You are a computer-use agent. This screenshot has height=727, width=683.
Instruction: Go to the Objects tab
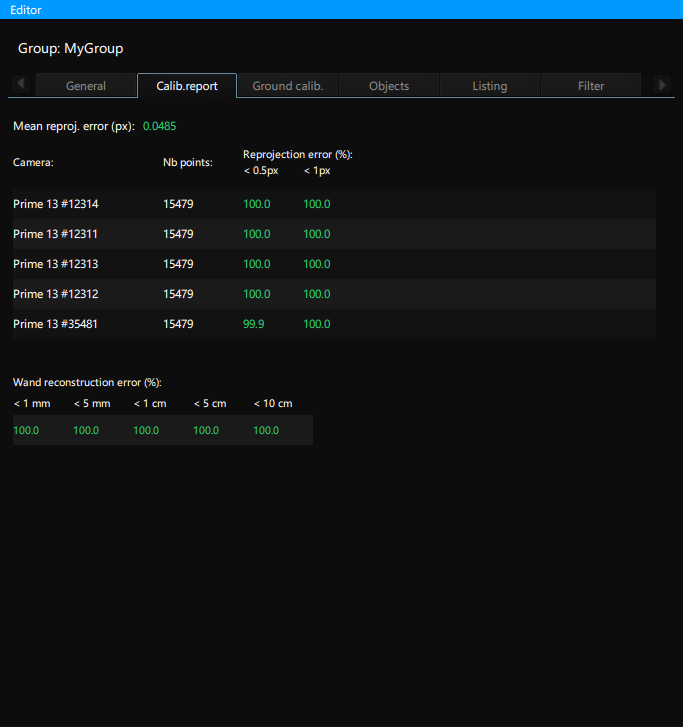click(389, 86)
